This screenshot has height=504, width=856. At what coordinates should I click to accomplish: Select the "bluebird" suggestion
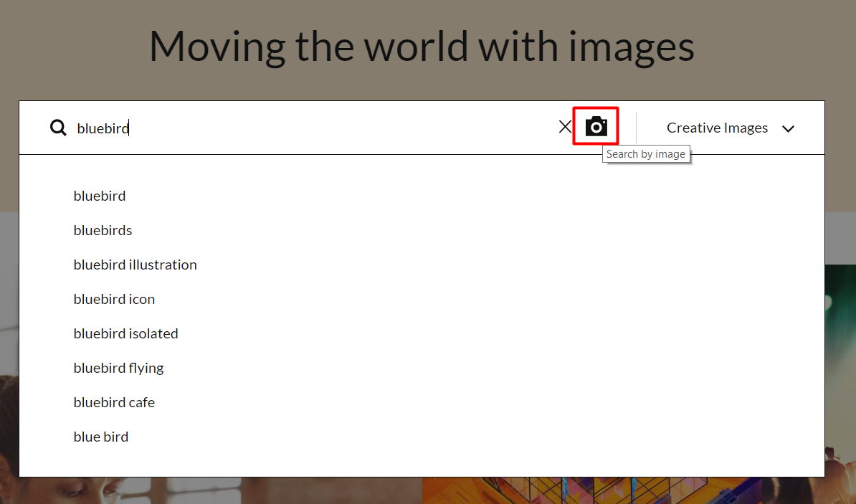(x=100, y=196)
